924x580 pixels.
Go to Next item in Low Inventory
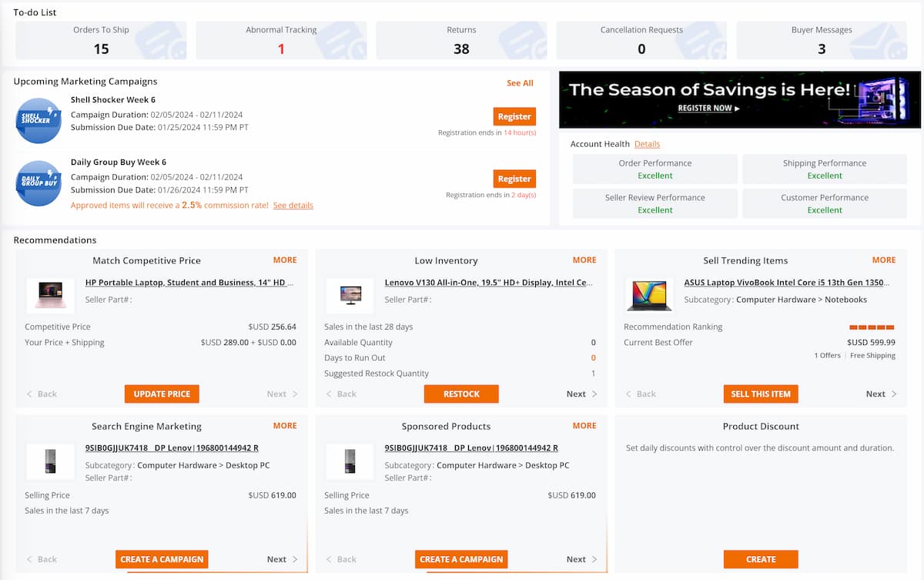[581, 394]
